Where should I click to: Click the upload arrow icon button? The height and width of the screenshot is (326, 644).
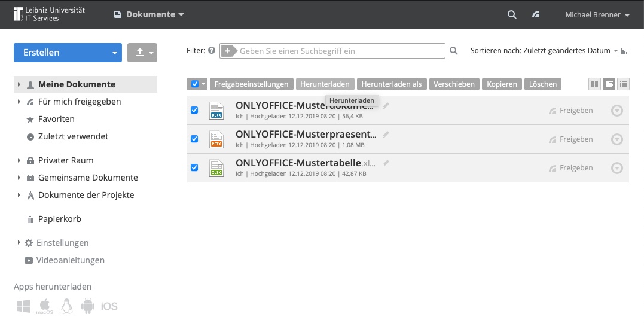[140, 53]
